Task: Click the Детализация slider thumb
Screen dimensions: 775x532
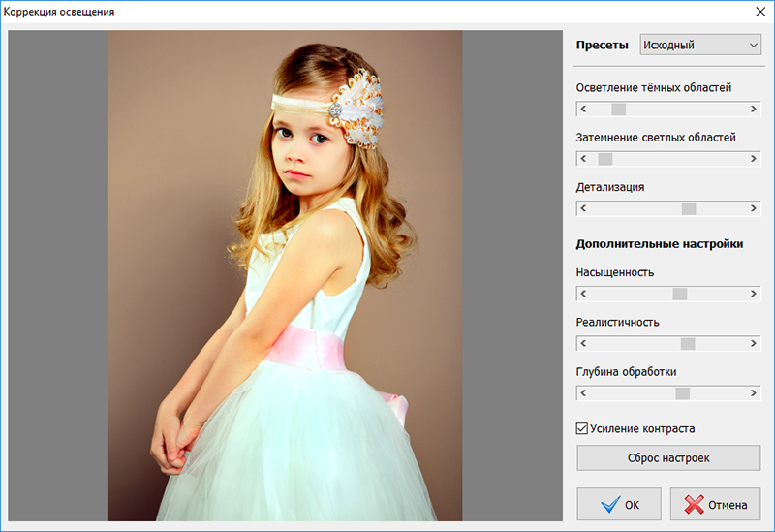Action: (x=689, y=208)
